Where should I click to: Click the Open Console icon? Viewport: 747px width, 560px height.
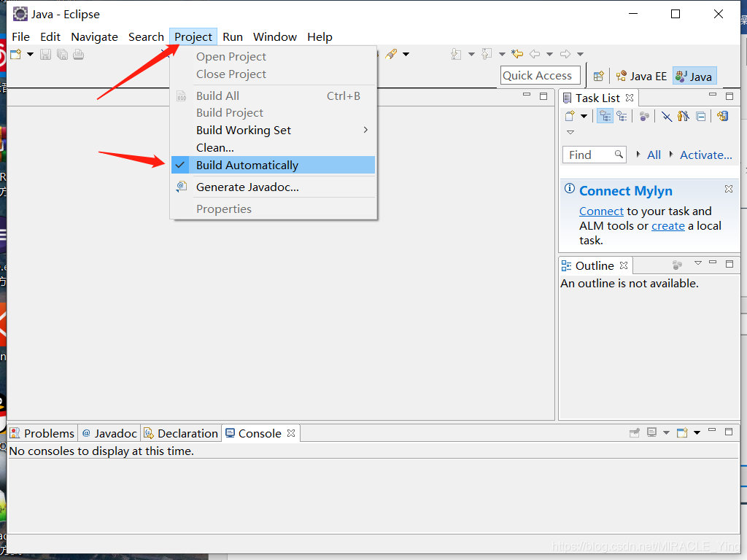(x=682, y=432)
